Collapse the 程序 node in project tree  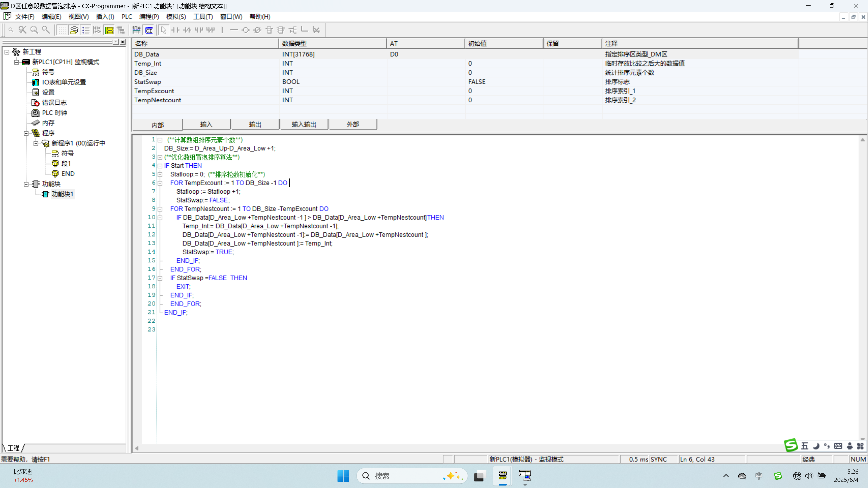(x=26, y=133)
